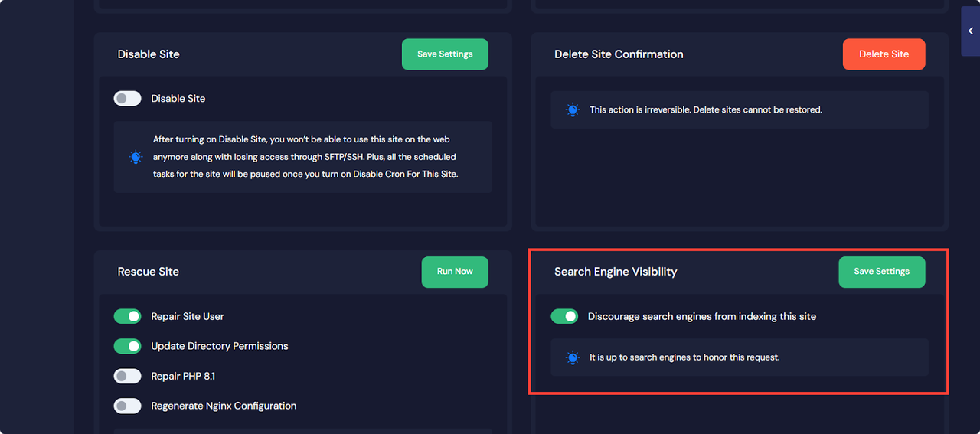Click the lightbulb icon in search engine note
Image resolution: width=980 pixels, height=434 pixels.
coord(572,357)
